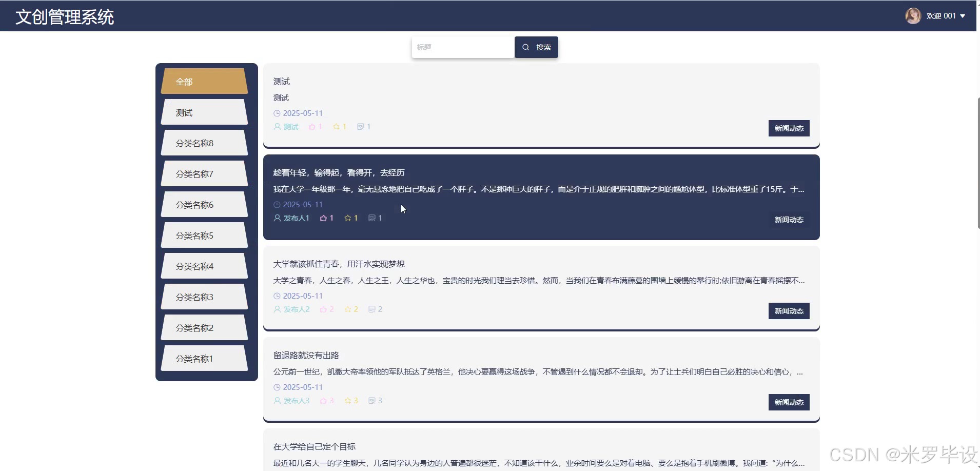Image resolution: width=980 pixels, height=471 pixels.
Task: Click person icon beside 发布人1
Action: click(277, 218)
